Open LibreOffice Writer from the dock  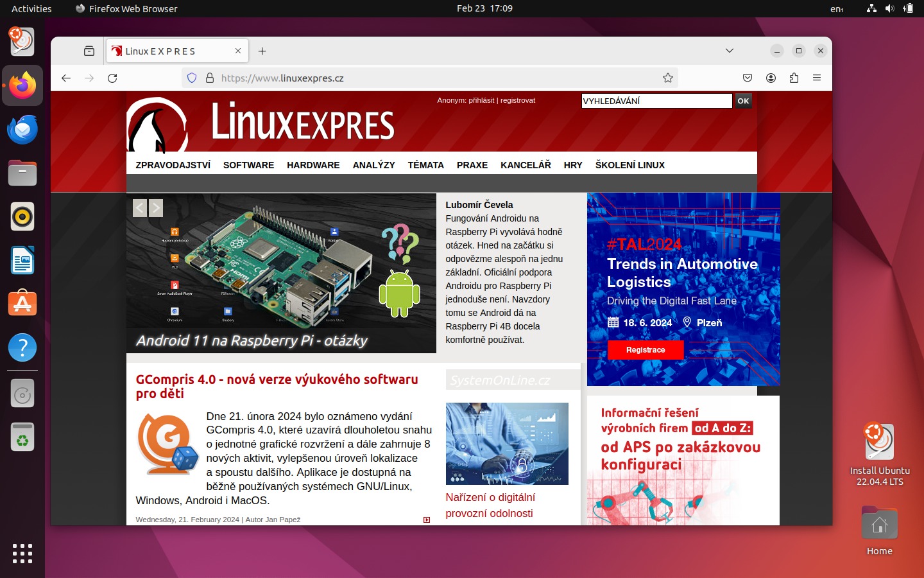pos(22,260)
